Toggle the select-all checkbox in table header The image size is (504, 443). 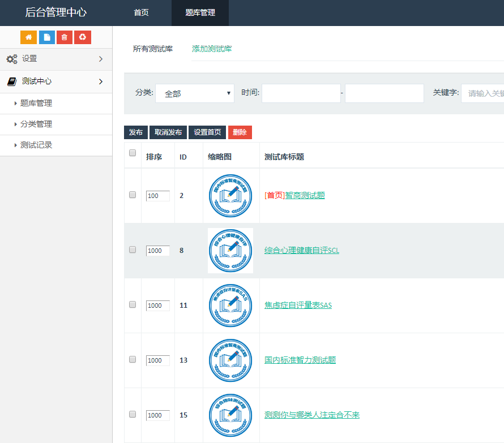point(133,153)
